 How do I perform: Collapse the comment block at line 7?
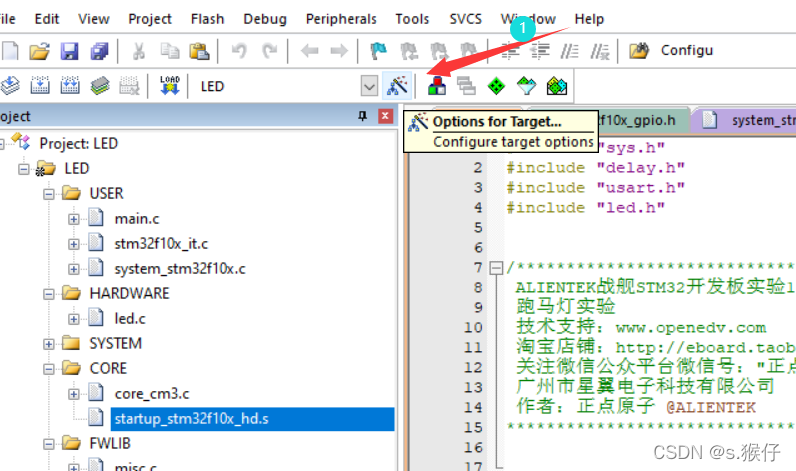[x=495, y=268]
